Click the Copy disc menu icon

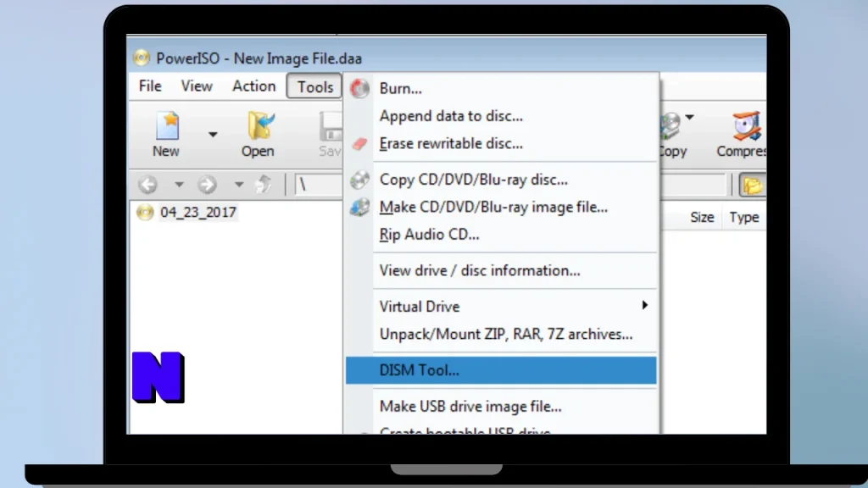(x=359, y=180)
